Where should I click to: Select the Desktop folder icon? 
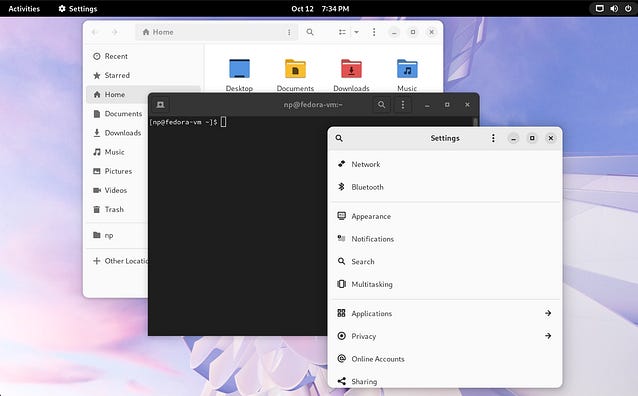click(239, 68)
